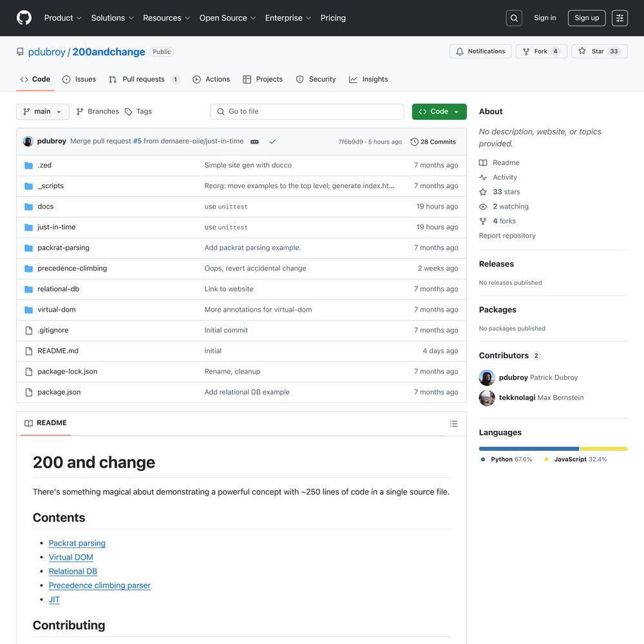This screenshot has width=644, height=644.
Task: Click pdubroy's avatar in latest commit
Action: tap(28, 141)
